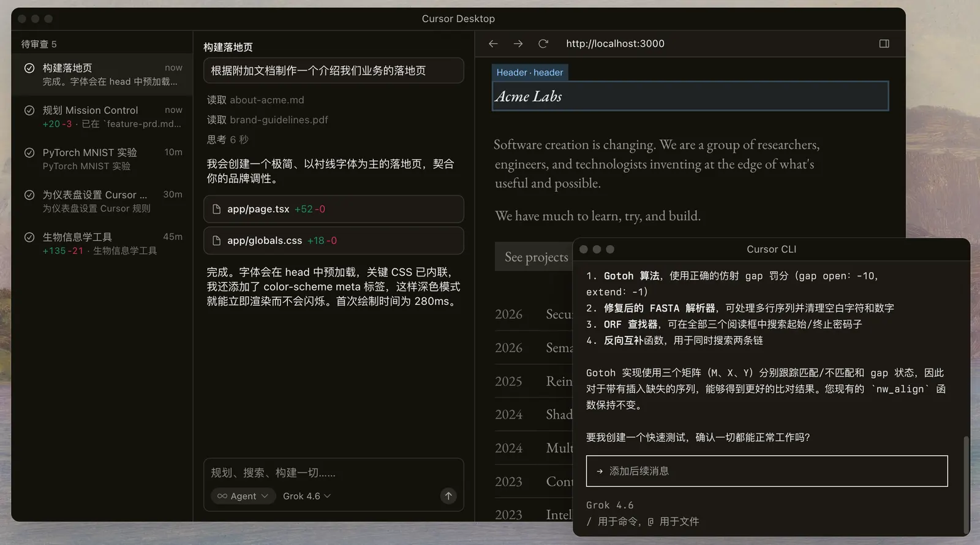Click the 读取 brand-guidelines.pdf step
Image resolution: width=980 pixels, height=545 pixels.
268,120
